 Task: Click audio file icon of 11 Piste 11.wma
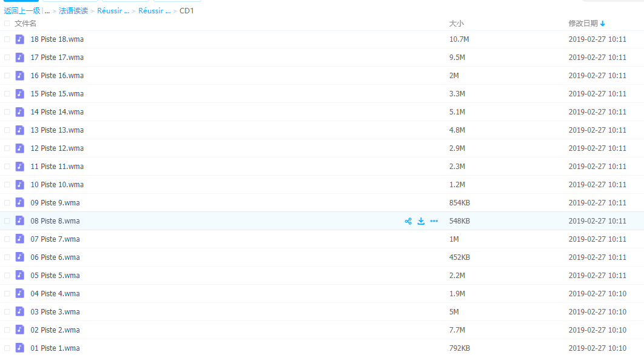[x=20, y=166]
